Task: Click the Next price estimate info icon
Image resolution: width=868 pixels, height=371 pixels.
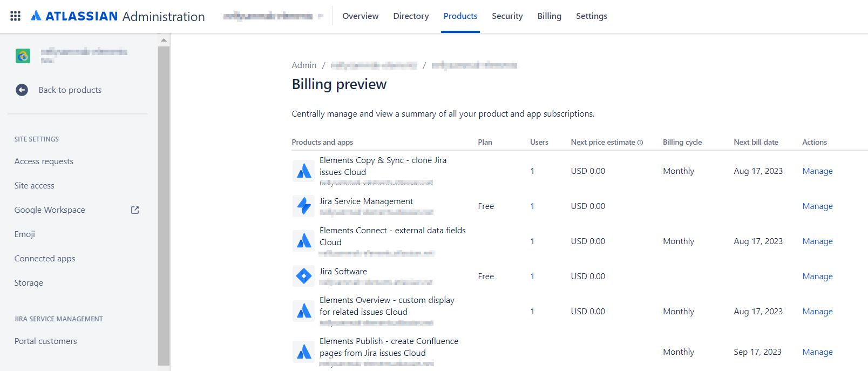Action: 640,143
